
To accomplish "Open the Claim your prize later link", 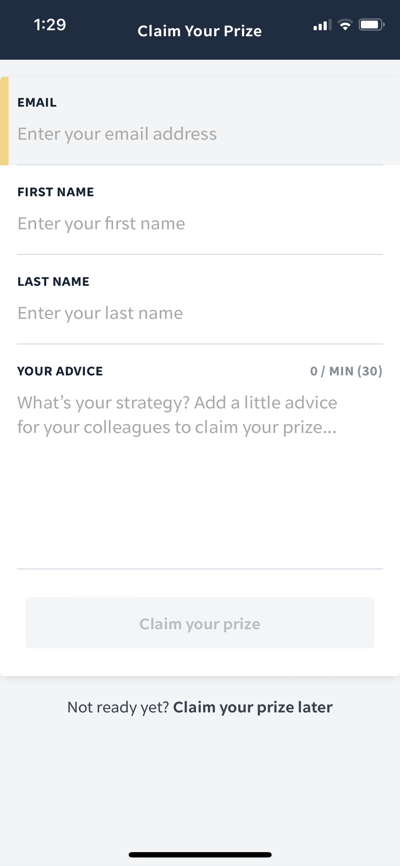I will point(253,707).
